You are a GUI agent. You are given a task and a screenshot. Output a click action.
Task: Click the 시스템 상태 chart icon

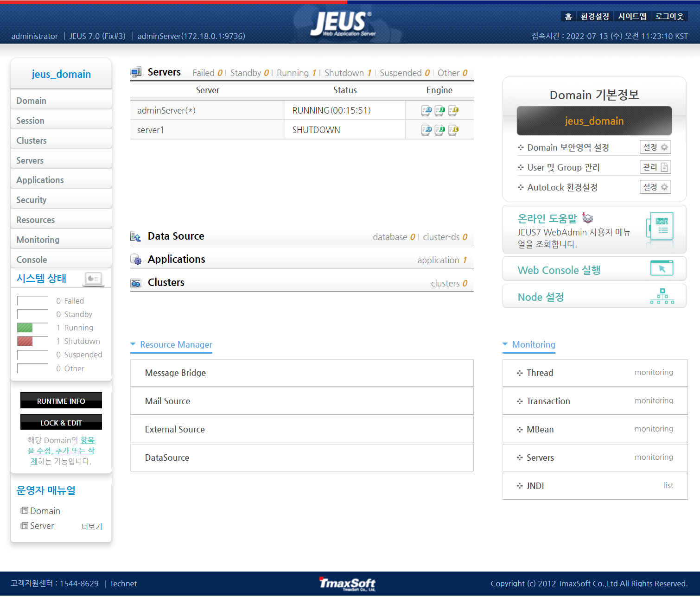(x=93, y=279)
